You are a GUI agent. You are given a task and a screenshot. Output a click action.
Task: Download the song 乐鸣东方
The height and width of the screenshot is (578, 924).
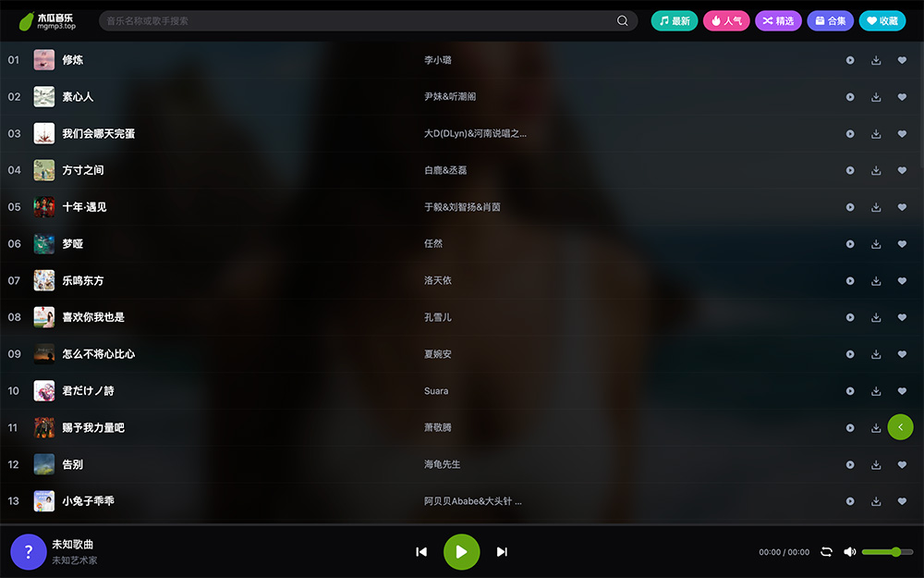point(876,281)
